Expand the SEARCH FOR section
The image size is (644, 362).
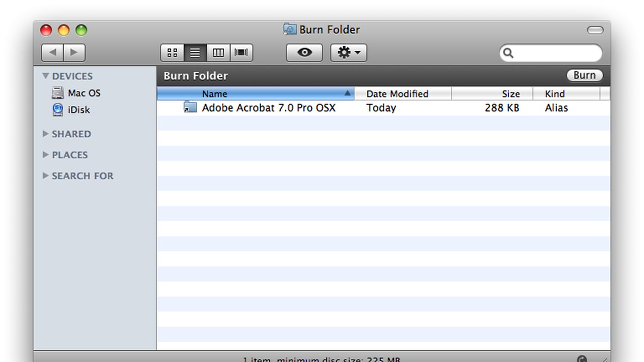tap(46, 175)
